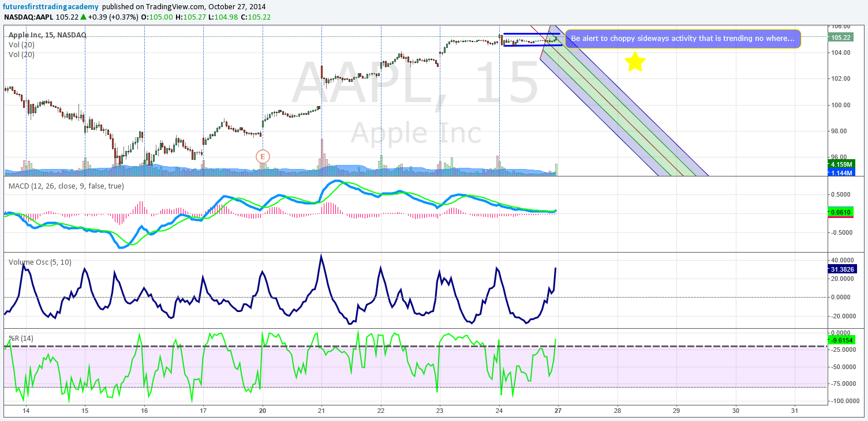The width and height of the screenshot is (868, 421).
Task: Click date label 20 on time axis
Action: (x=263, y=411)
